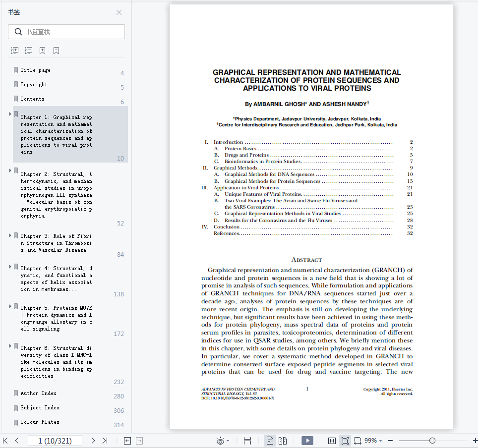Click the Title page bookmark flag icon
Image resolution: width=478 pixels, height=448 pixels.
16,70
